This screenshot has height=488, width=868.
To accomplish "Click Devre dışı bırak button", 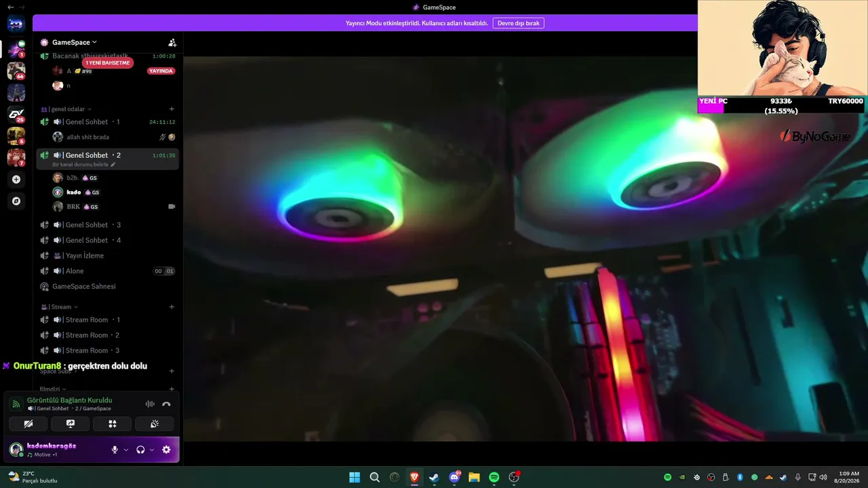I will tap(518, 23).
